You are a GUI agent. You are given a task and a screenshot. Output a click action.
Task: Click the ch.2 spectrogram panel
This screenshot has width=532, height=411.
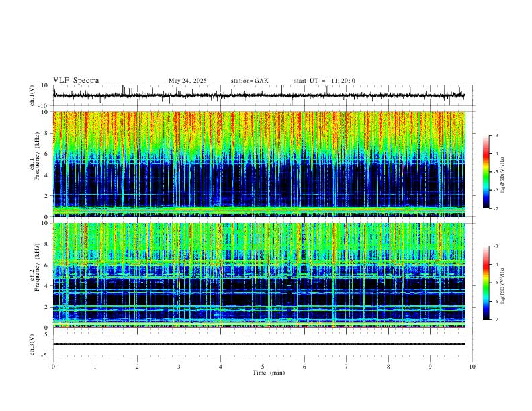tap(259, 275)
